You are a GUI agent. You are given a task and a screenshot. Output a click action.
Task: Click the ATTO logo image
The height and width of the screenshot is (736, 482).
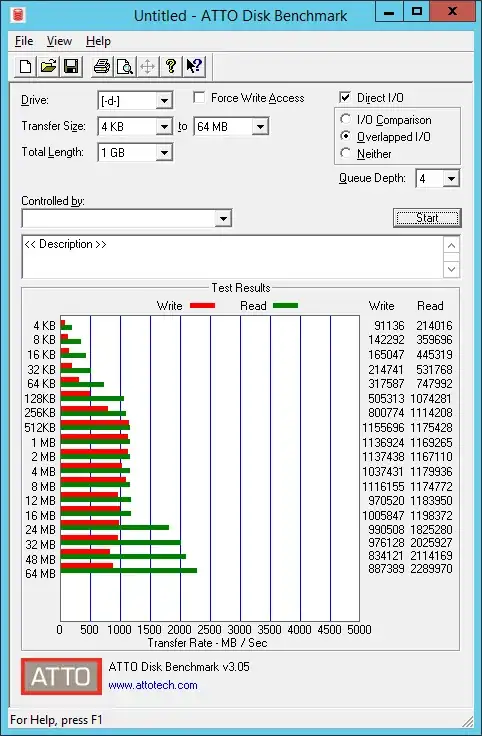pyautogui.click(x=61, y=676)
